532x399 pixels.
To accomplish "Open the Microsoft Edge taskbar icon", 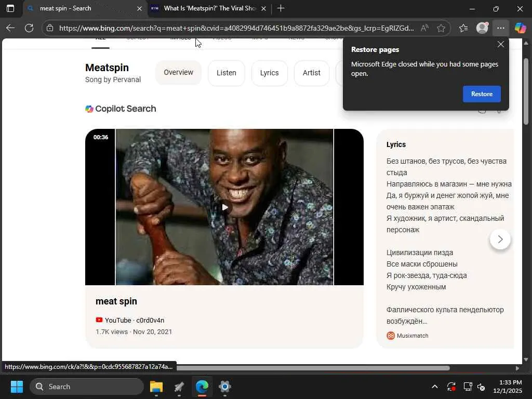I will pyautogui.click(x=202, y=387).
